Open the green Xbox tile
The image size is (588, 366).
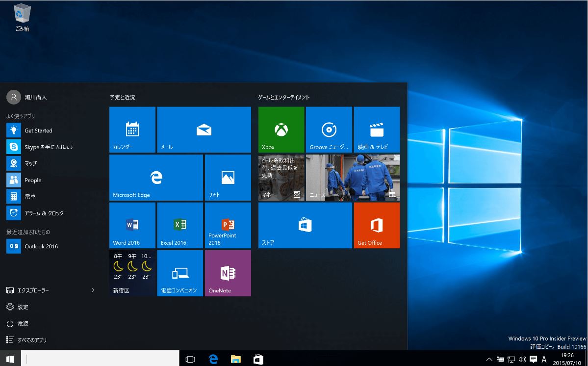(281, 130)
